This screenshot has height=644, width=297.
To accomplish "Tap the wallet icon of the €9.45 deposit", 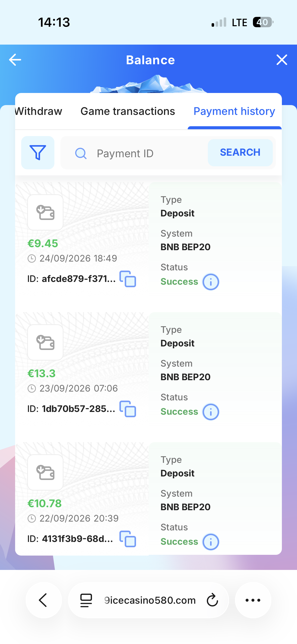I will click(45, 212).
